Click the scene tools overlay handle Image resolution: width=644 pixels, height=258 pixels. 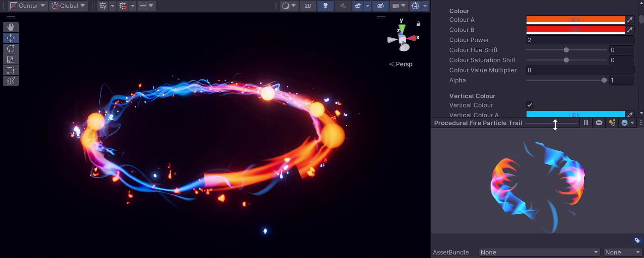(x=11, y=17)
